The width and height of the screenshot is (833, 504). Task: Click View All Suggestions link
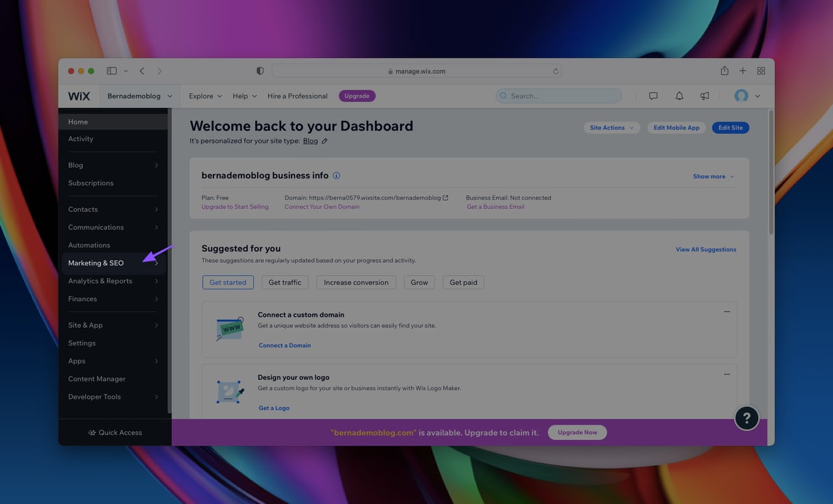[706, 249]
